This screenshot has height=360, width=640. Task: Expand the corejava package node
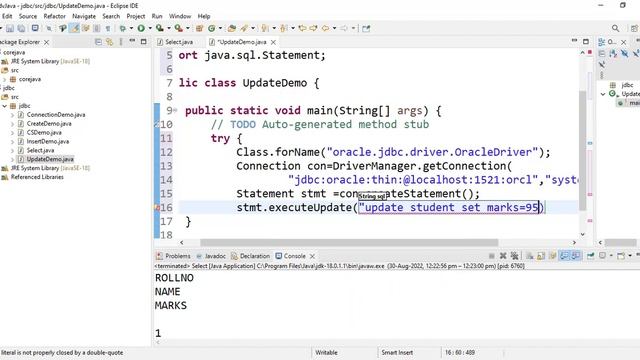coord(4,79)
